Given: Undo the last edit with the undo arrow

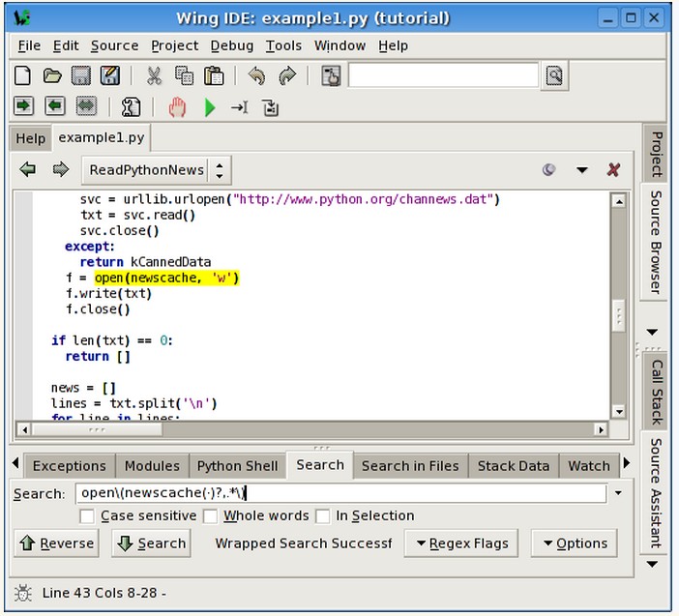Looking at the screenshot, I should click(x=256, y=75).
